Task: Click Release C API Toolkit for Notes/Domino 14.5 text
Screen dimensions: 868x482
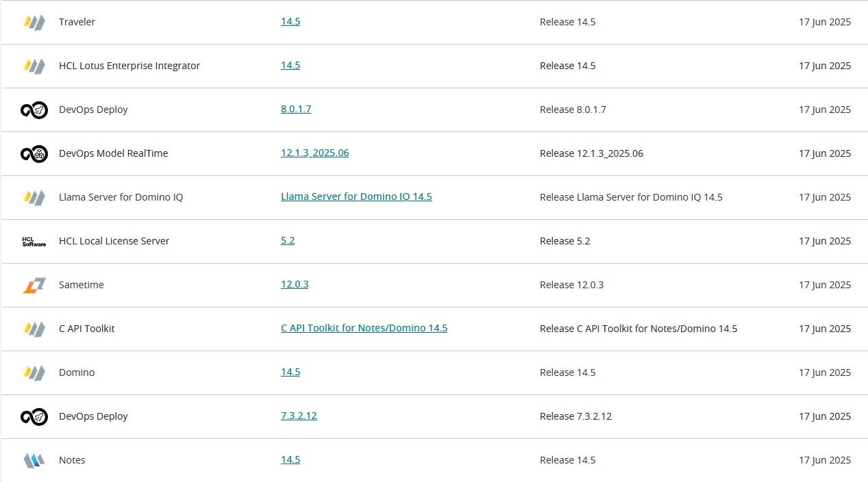Action: pos(638,329)
